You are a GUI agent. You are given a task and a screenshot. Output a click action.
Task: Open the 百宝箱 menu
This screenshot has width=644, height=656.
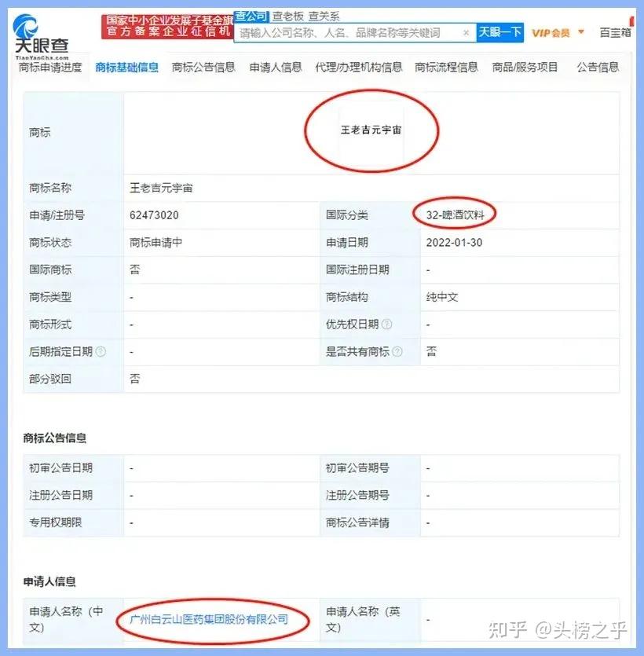click(615, 33)
